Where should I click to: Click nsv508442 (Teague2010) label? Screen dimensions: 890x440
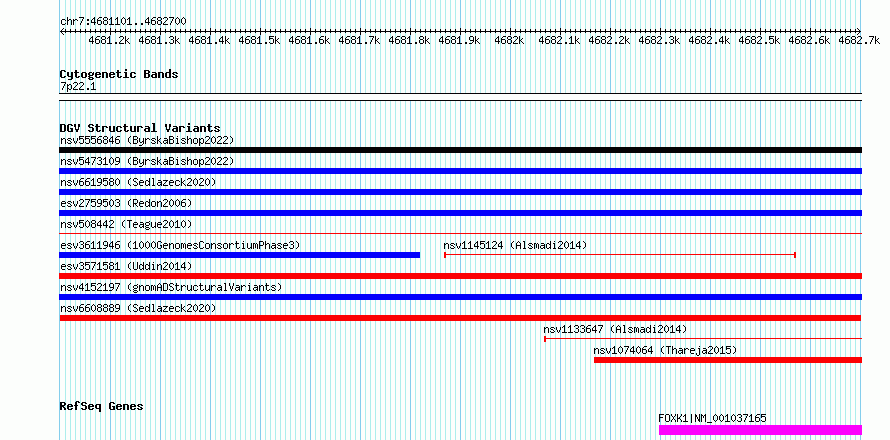126,224
